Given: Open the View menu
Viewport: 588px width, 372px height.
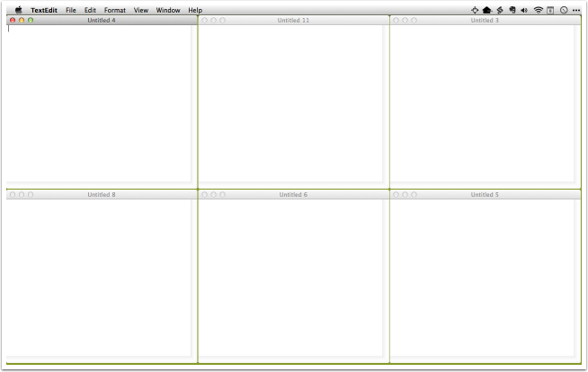Looking at the screenshot, I should pyautogui.click(x=140, y=10).
